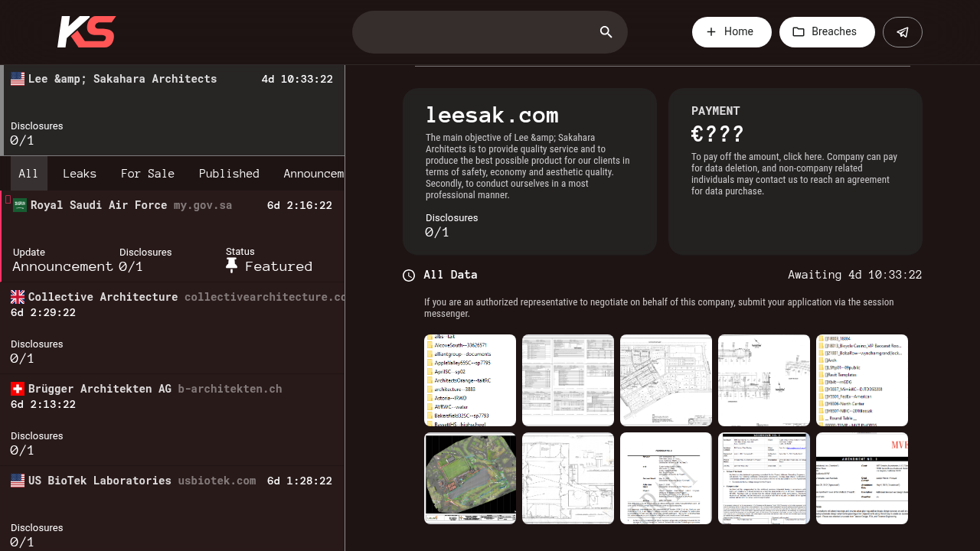The width and height of the screenshot is (980, 551).
Task: Open the US BioTek Laboratories entry
Action: [173, 509]
